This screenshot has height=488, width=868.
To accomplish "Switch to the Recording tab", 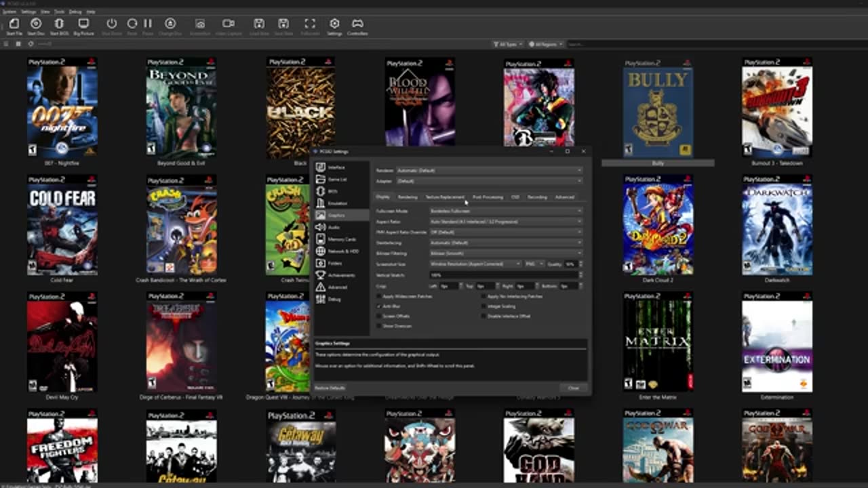I will (x=537, y=197).
